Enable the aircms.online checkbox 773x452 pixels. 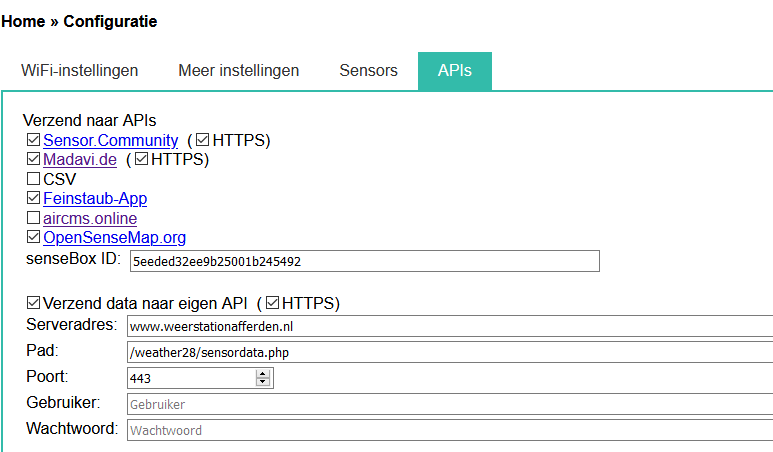coord(34,218)
